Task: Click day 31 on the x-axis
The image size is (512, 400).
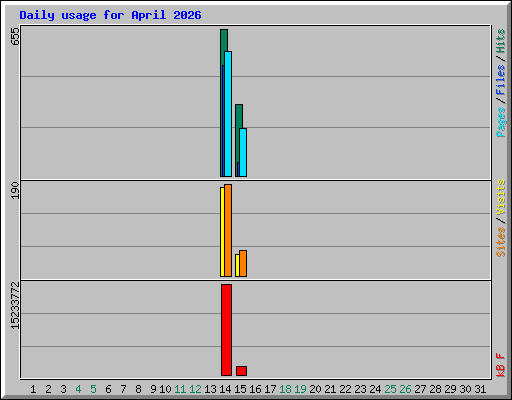Action: tap(480, 389)
